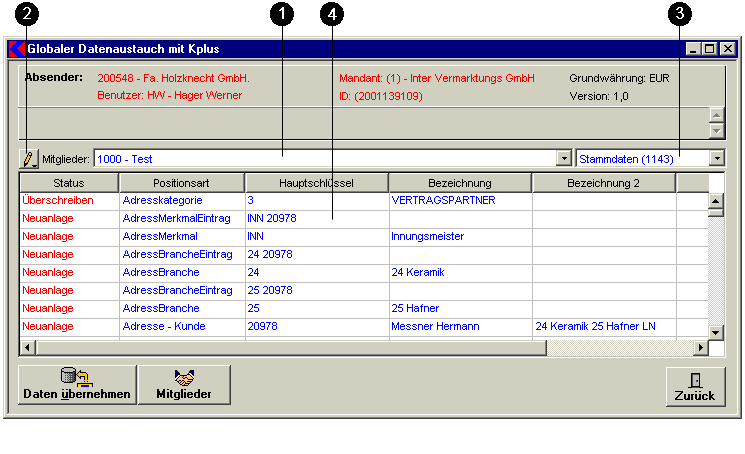The width and height of the screenshot is (745, 454).
Task: Click the Bezeichnung column header
Action: click(x=459, y=183)
